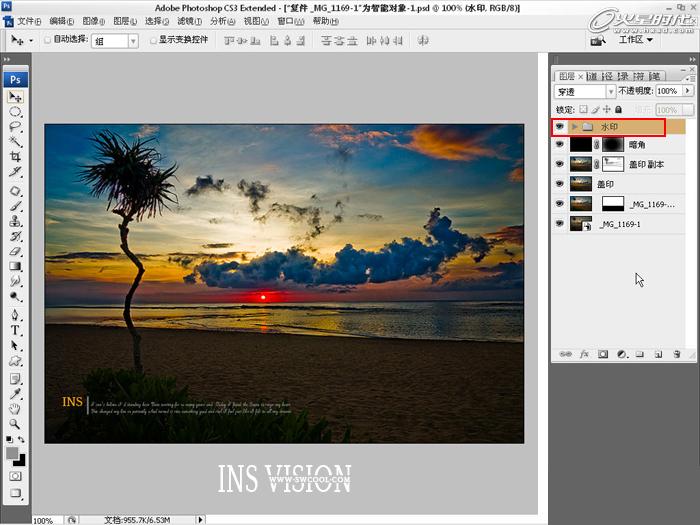
Task: Open the layer style fx menu
Action: pos(584,354)
